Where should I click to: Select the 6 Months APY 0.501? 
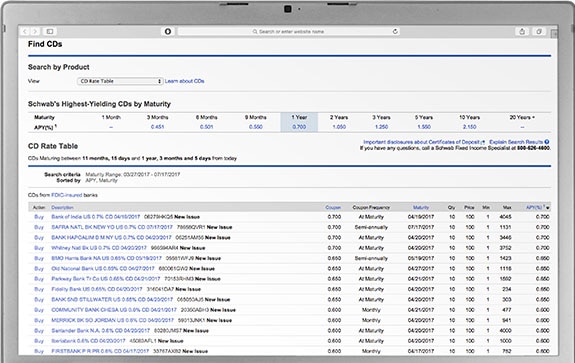[206, 127]
